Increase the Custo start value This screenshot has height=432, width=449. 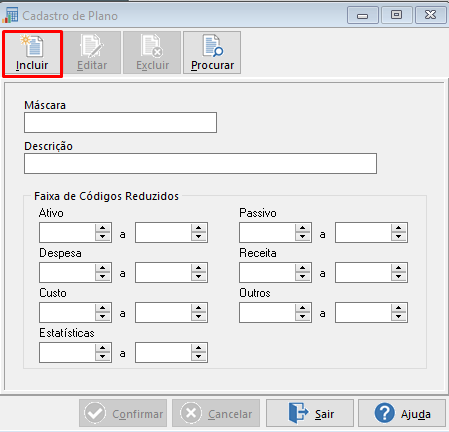(103, 308)
